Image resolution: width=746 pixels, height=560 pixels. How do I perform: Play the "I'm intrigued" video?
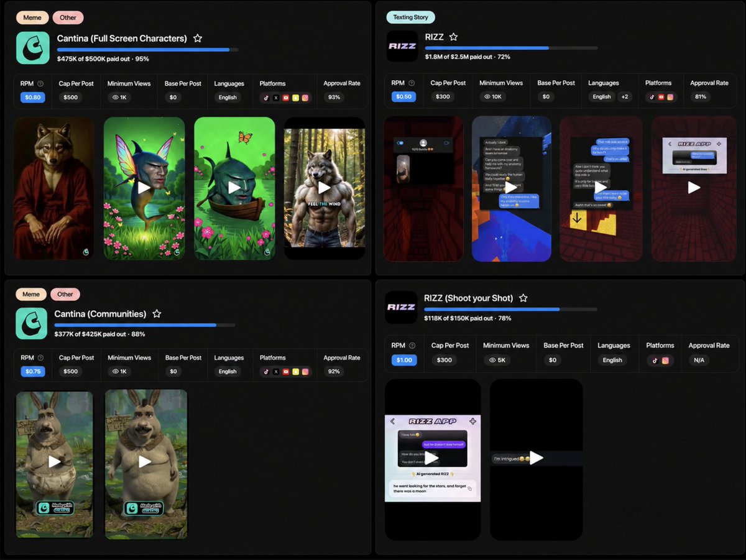(x=536, y=459)
